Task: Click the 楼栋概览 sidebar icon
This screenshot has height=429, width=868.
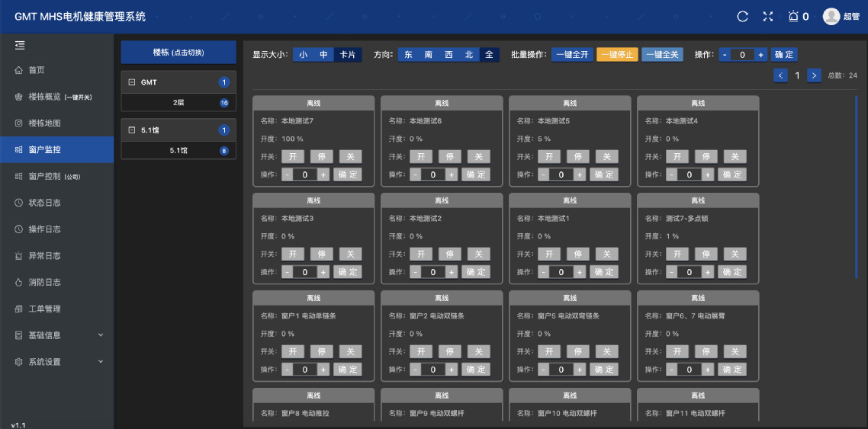Action: [18, 97]
